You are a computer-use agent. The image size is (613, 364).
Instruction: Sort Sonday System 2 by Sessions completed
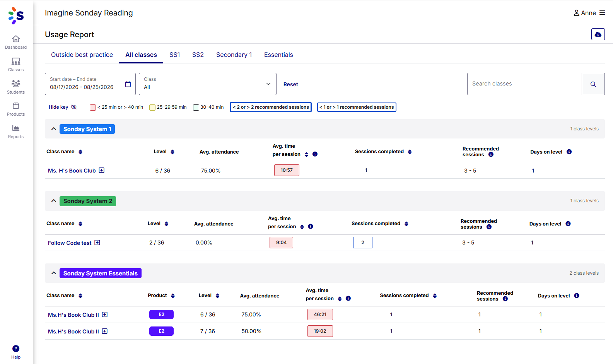pos(406,224)
